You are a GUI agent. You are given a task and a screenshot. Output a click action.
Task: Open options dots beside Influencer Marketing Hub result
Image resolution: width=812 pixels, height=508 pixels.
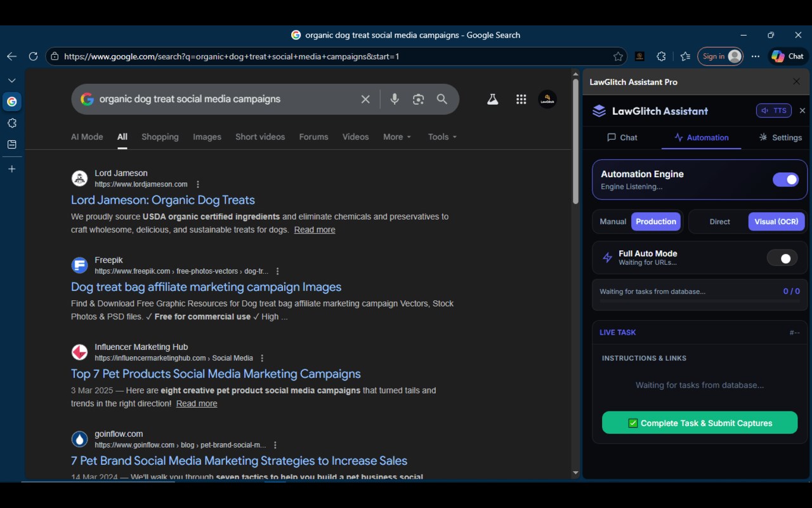(262, 358)
